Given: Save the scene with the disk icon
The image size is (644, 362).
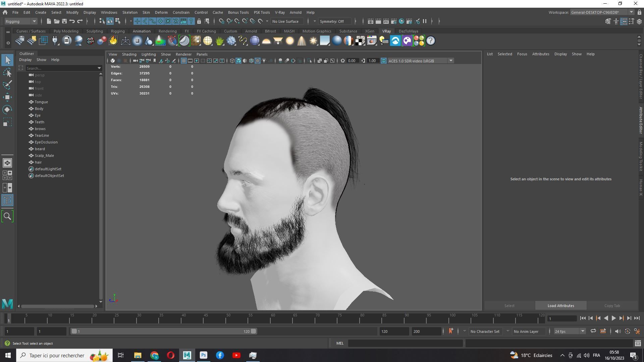Looking at the screenshot, I should (x=64, y=21).
